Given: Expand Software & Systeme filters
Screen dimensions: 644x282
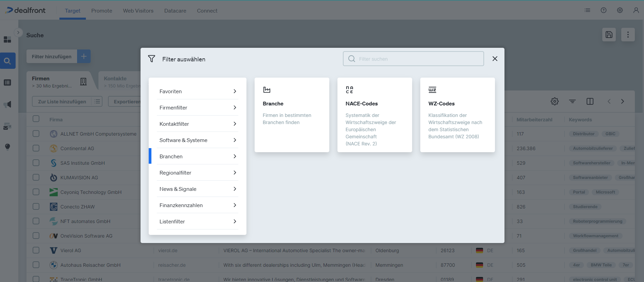Looking at the screenshot, I should tap(198, 140).
